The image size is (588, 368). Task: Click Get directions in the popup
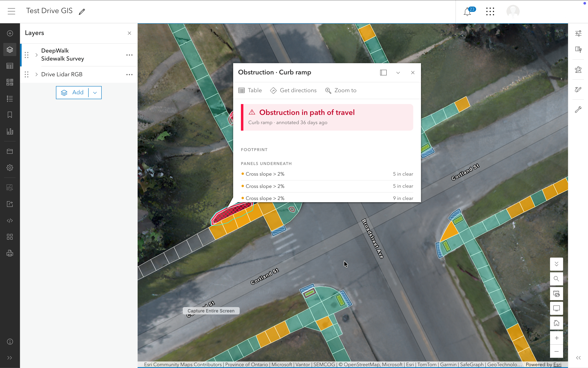(x=293, y=91)
